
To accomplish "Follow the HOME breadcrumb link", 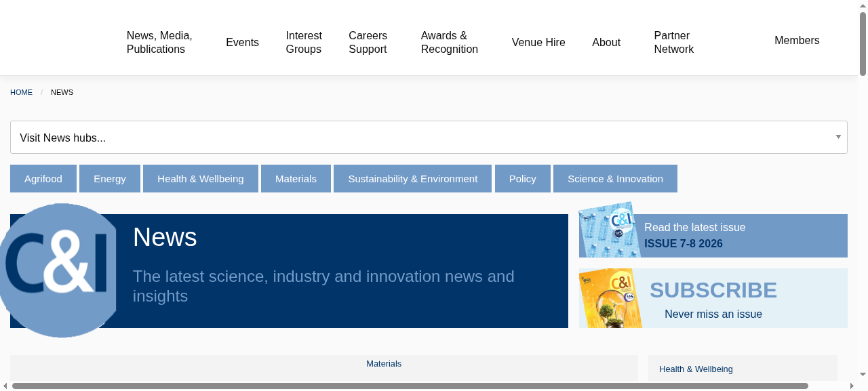I will click(21, 92).
